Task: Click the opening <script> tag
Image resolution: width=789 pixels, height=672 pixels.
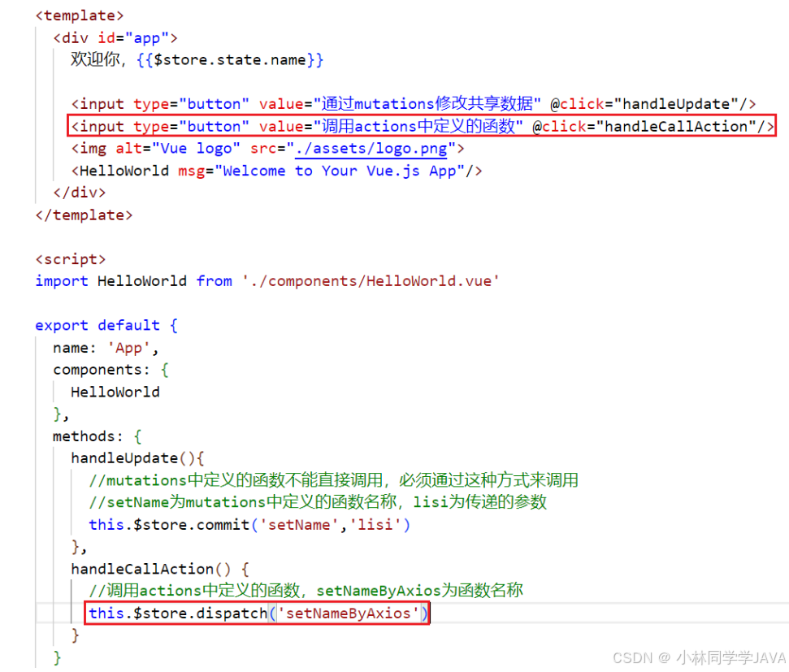Action: [71, 259]
